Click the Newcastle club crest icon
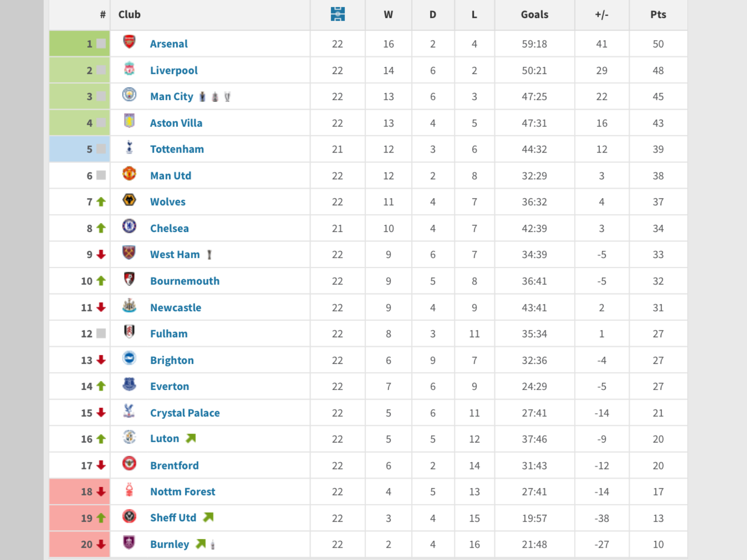This screenshot has height=560, width=747. [x=129, y=306]
